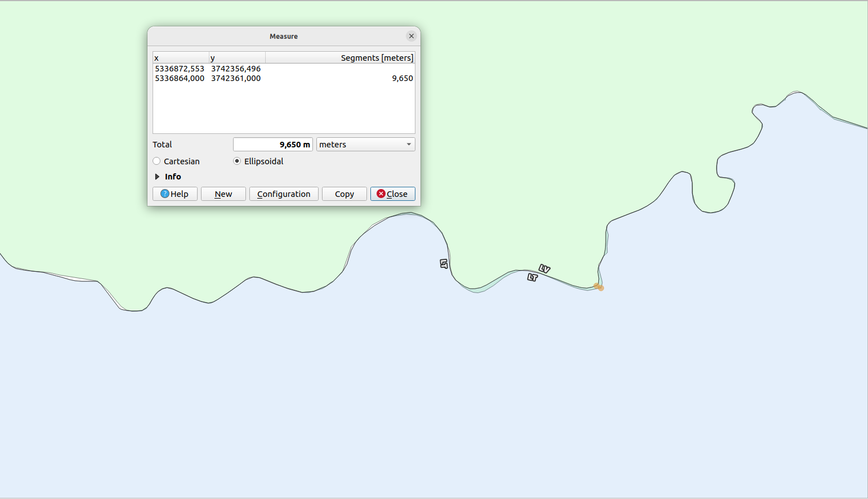Click the red Close button
The height and width of the screenshot is (499, 868).
click(393, 194)
